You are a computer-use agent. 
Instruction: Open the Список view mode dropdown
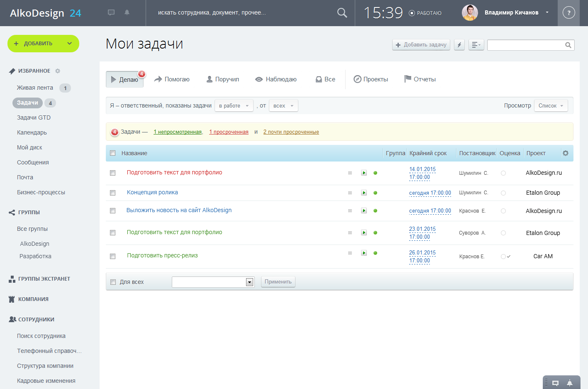[x=551, y=106]
